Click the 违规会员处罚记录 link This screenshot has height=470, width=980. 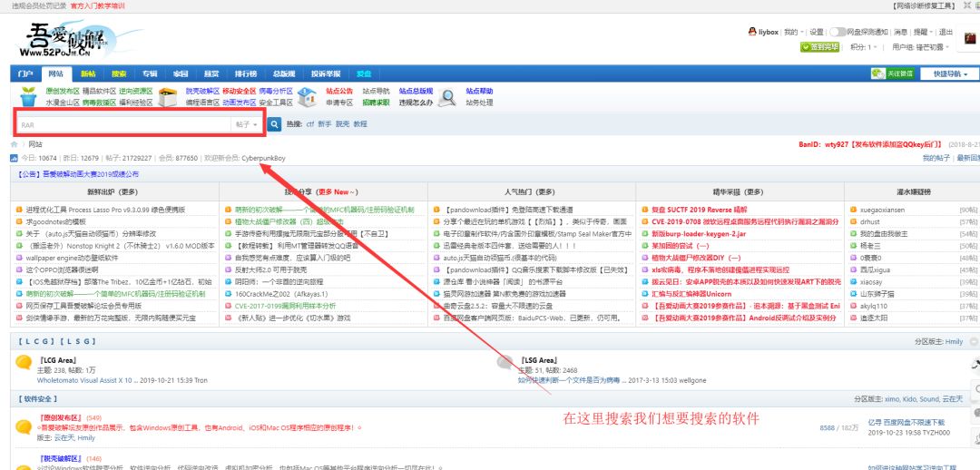(x=39, y=5)
